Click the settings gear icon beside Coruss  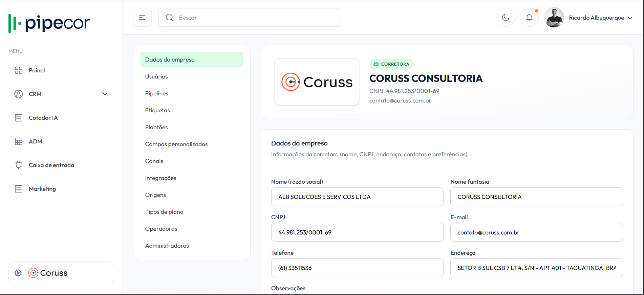coord(18,273)
